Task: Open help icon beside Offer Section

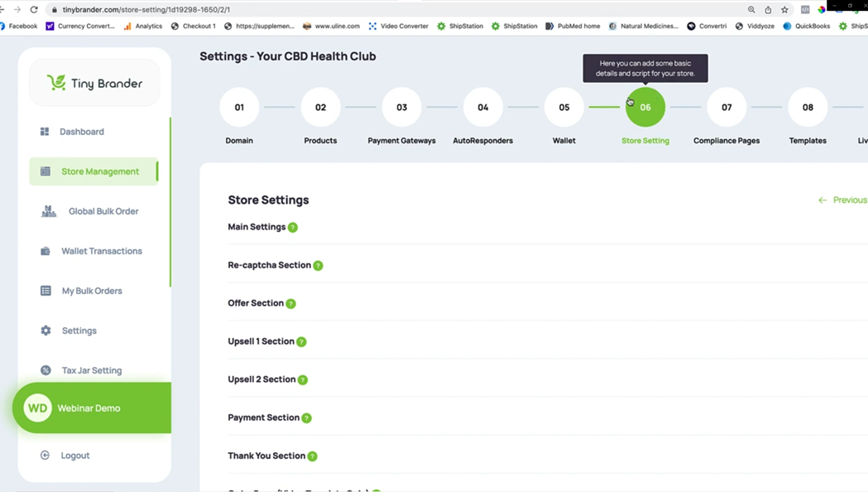Action: pos(290,304)
